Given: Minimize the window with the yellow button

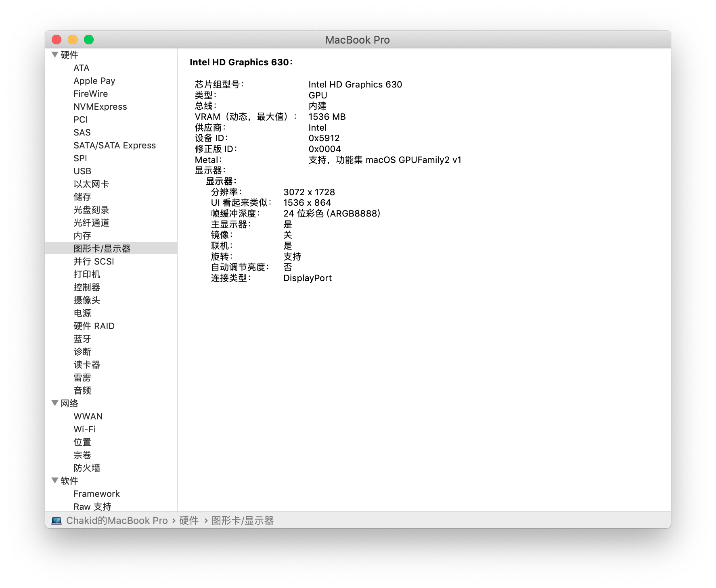Looking at the screenshot, I should (73, 40).
